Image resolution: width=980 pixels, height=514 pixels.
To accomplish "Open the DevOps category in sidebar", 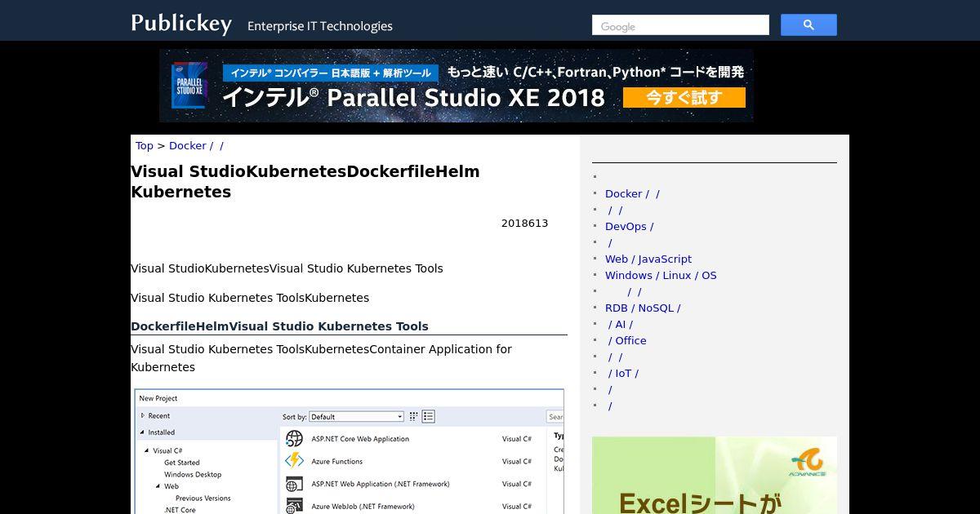I will (629, 226).
